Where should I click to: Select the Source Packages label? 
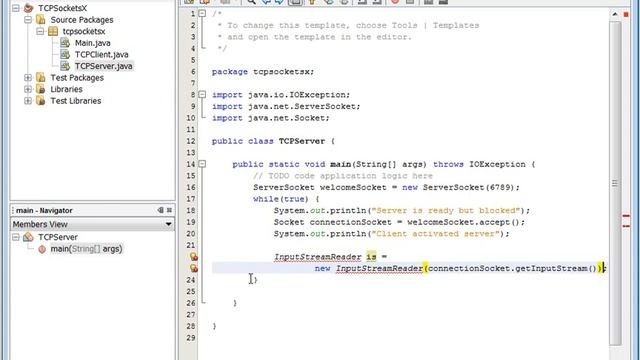(82, 20)
